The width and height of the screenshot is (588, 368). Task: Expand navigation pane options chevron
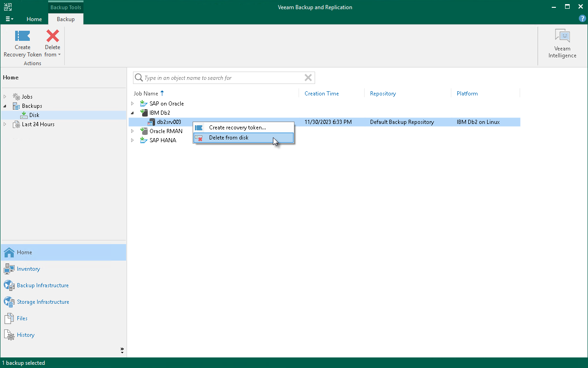point(122,350)
